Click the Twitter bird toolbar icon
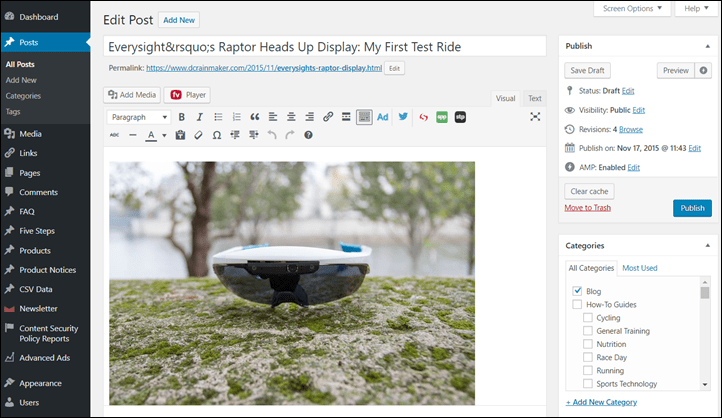The image size is (722, 418). [x=403, y=117]
